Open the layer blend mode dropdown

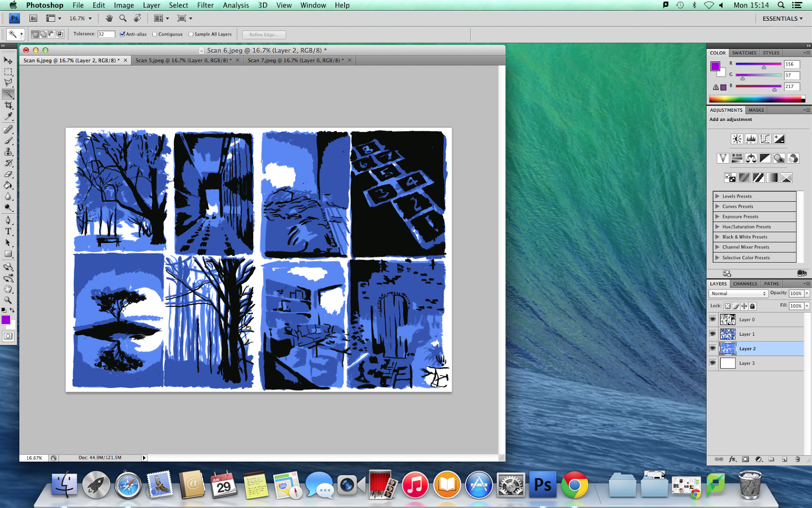738,294
